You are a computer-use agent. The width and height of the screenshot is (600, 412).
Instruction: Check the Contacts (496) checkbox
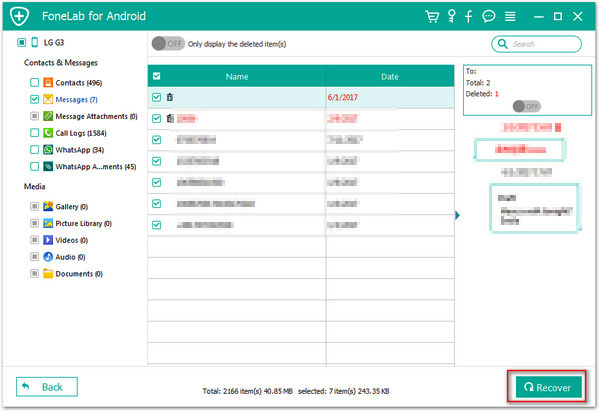(34, 83)
